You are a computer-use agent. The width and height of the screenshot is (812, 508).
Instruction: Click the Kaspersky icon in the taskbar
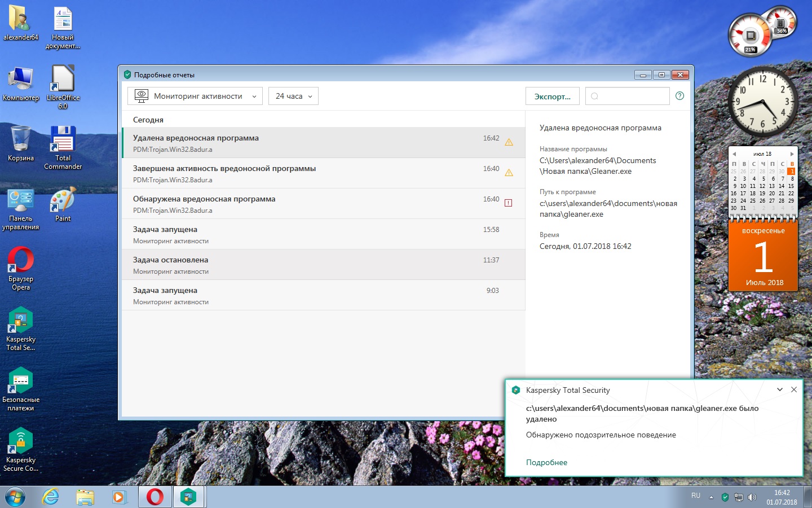coord(188,497)
